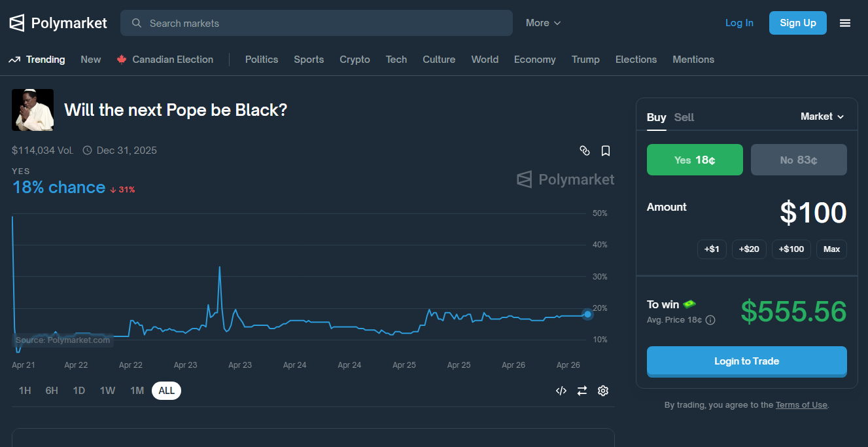
Task: Open the Culture category
Action: (439, 60)
